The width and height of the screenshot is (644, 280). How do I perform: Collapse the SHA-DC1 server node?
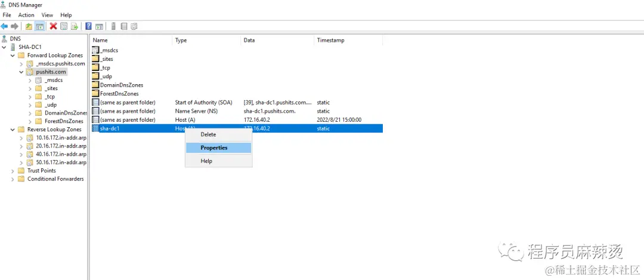point(4,47)
